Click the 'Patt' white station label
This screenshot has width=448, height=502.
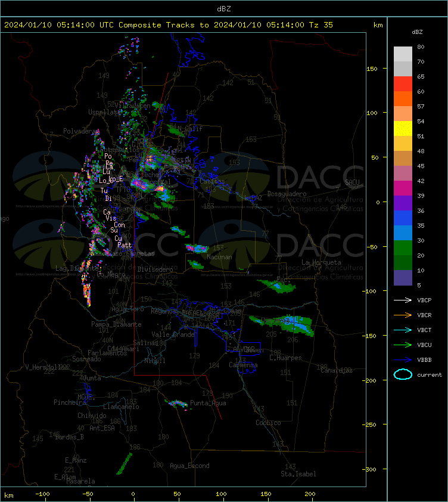[x=125, y=245]
